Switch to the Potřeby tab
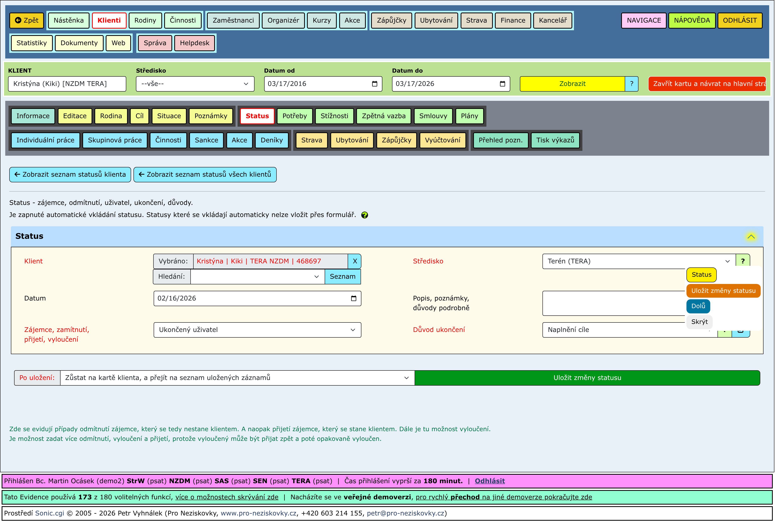Image resolution: width=776 pixels, height=532 pixels. [x=294, y=116]
